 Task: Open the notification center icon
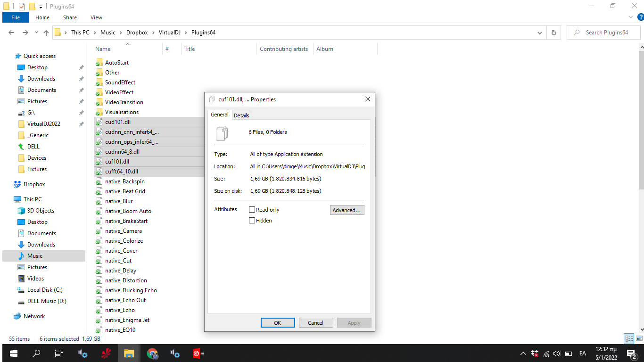[x=632, y=354]
